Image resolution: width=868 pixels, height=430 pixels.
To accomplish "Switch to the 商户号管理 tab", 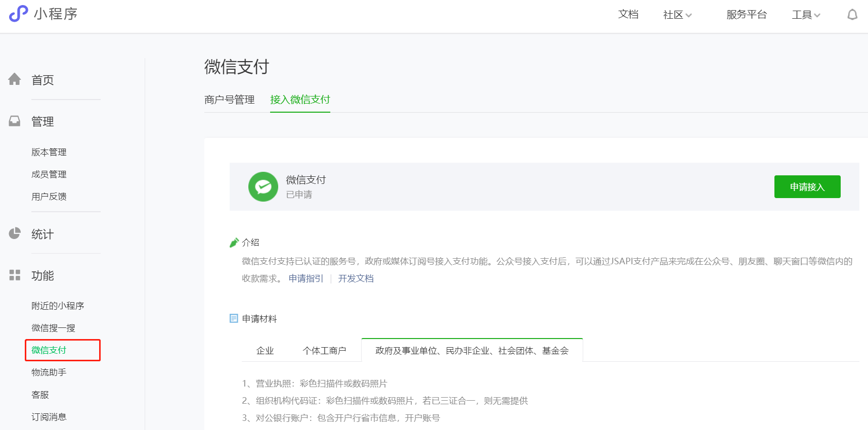I will click(230, 100).
